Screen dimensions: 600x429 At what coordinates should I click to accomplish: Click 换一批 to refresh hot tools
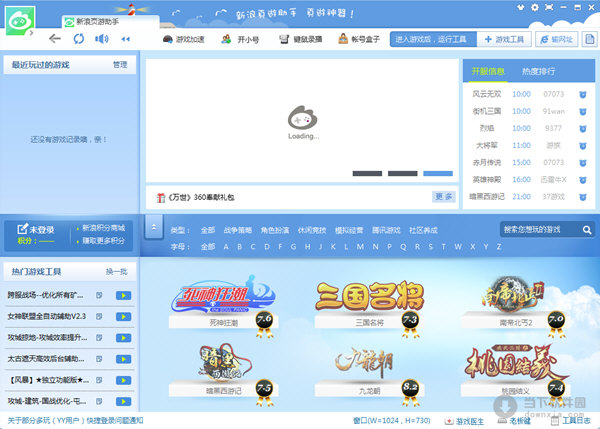[x=116, y=272]
